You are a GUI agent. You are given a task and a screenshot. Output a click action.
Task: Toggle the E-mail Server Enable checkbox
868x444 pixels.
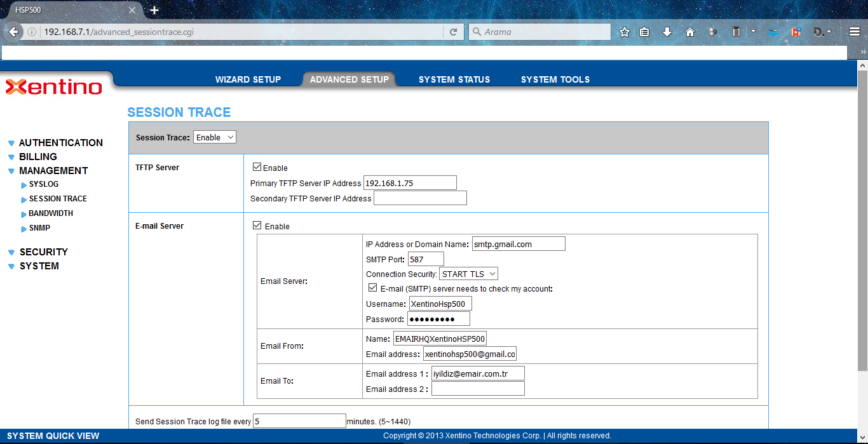click(x=257, y=225)
